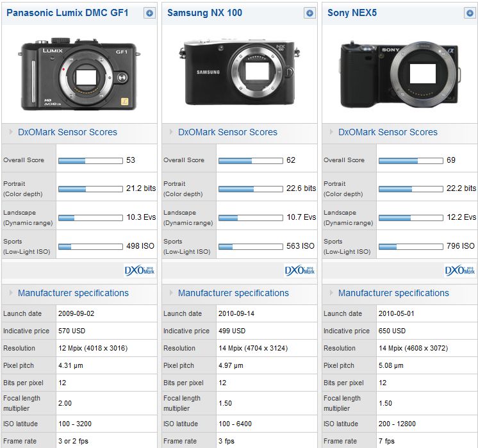The width and height of the screenshot is (478, 448).
Task: Select Samsung launch date 2010-09-14
Action: pyautogui.click(x=236, y=313)
